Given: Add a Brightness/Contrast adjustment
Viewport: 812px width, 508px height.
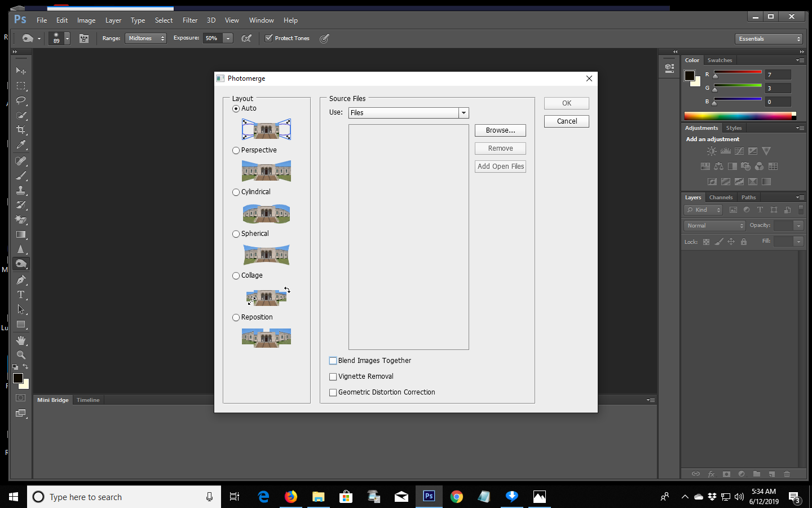Looking at the screenshot, I should click(x=712, y=151).
